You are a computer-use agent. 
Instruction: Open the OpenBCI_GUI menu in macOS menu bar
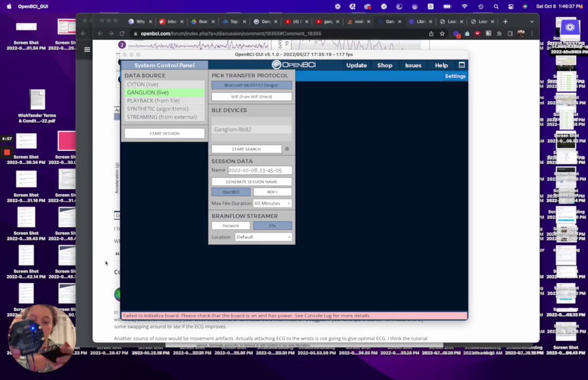pos(33,6)
